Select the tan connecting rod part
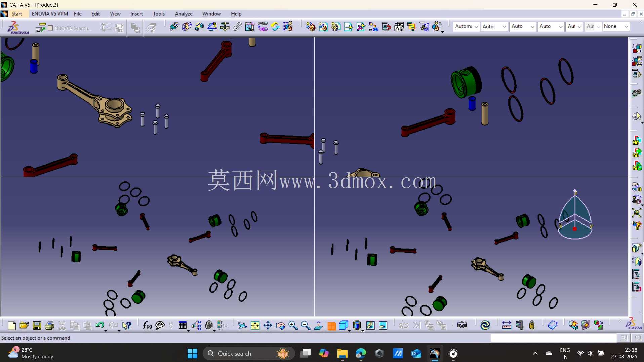 (x=94, y=101)
